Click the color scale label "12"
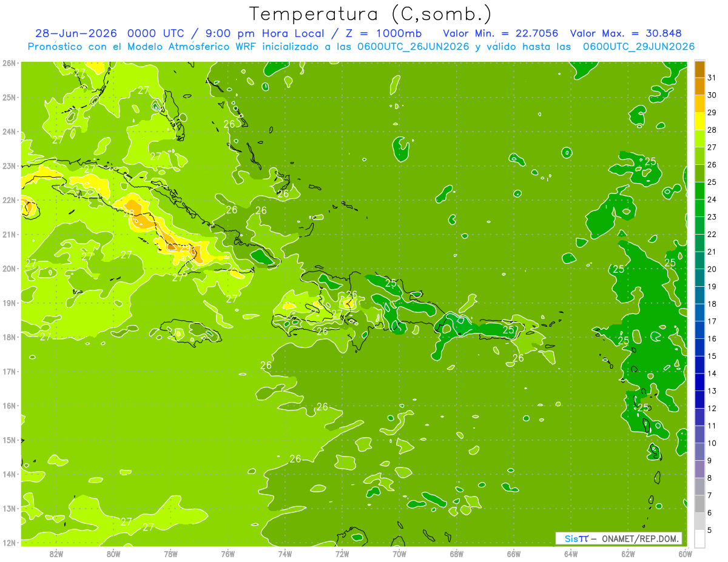This screenshot has width=728, height=562. click(x=712, y=408)
